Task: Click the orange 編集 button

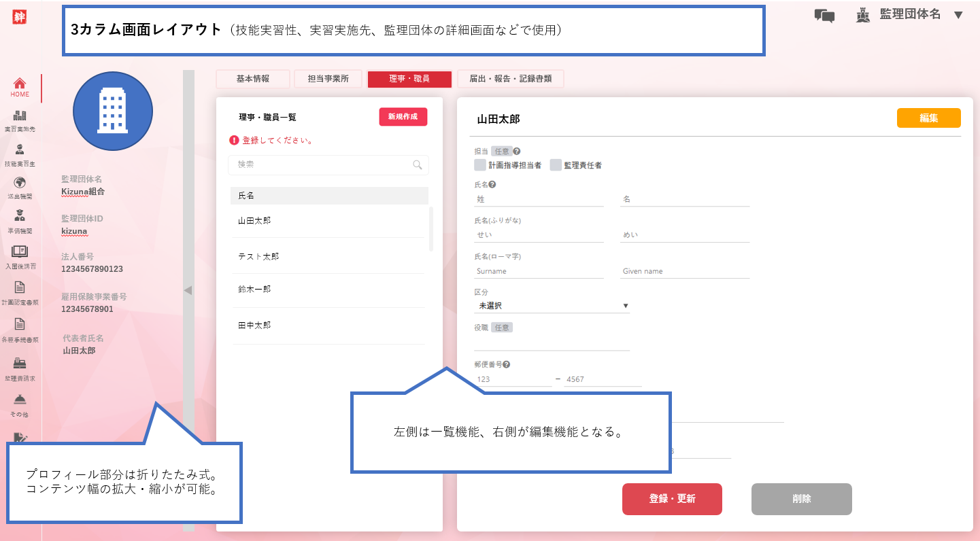Action: (x=928, y=118)
